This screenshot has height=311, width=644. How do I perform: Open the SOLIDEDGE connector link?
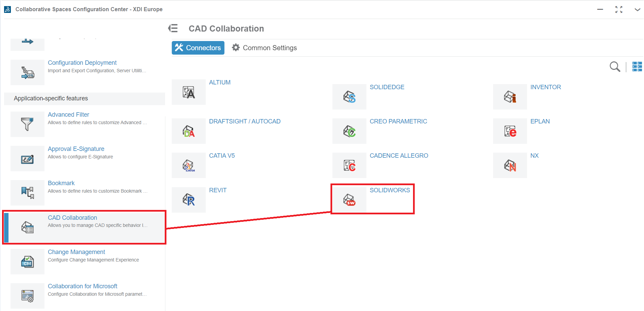[x=387, y=87]
